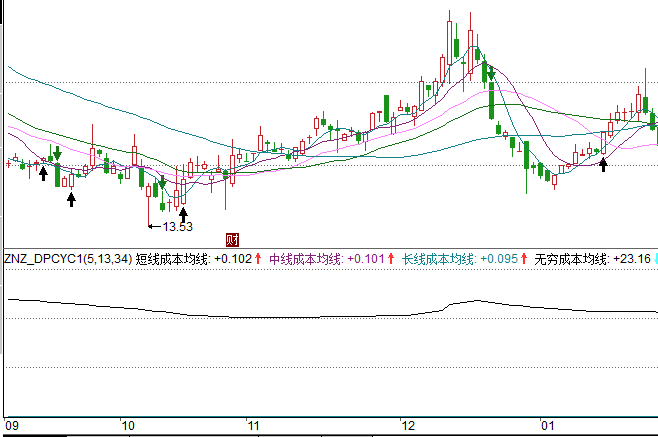Click the 中线成本均线 legend label
The width and height of the screenshot is (658, 437).
point(305,259)
